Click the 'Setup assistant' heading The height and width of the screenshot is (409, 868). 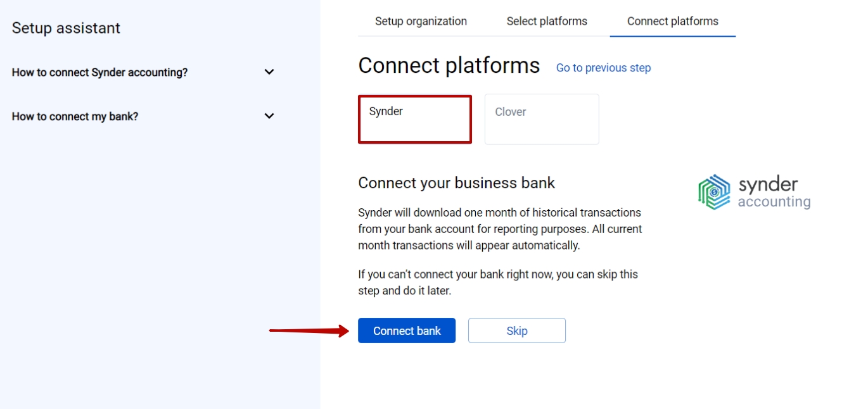tap(66, 28)
